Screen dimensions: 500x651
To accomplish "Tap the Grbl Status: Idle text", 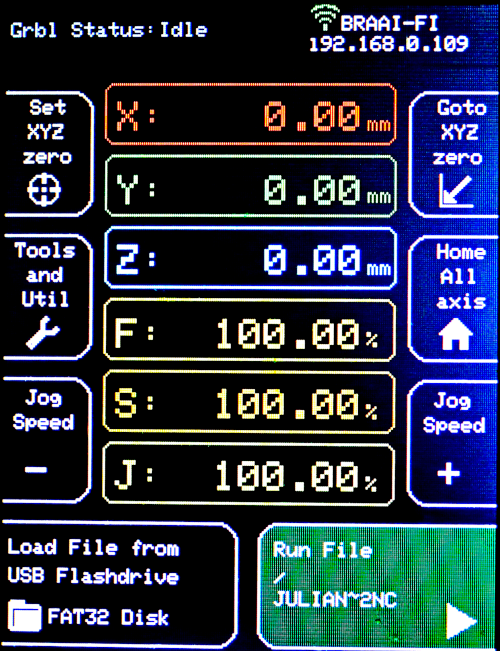I will [109, 30].
